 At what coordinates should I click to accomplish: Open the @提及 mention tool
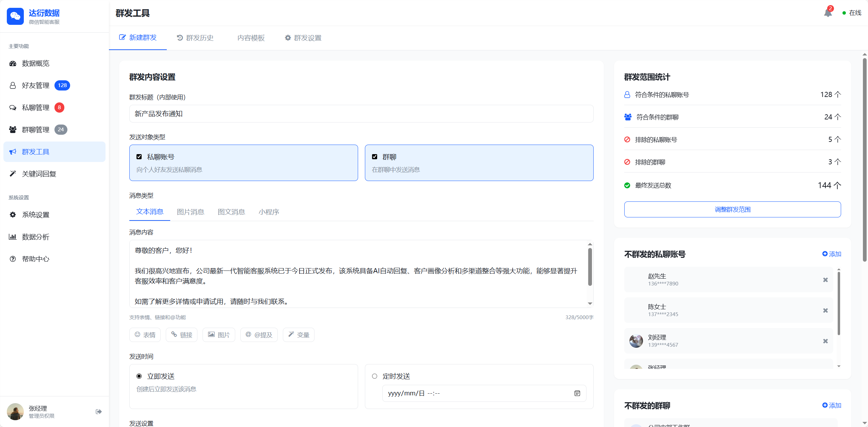click(259, 335)
